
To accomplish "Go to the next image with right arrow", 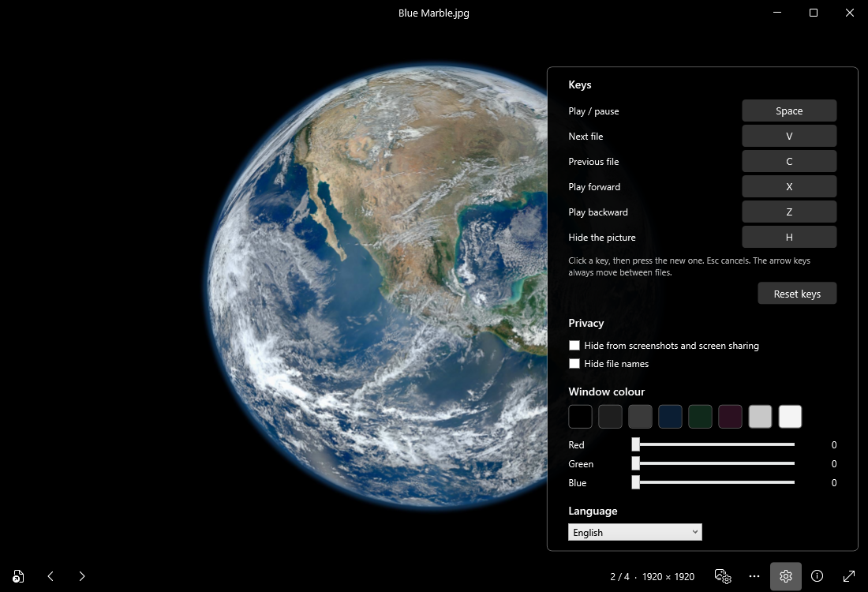I will 82,576.
